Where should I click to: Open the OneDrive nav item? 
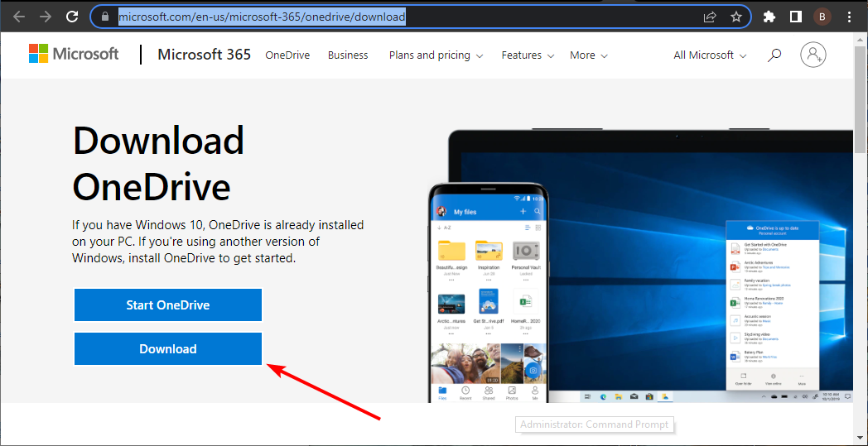[287, 55]
